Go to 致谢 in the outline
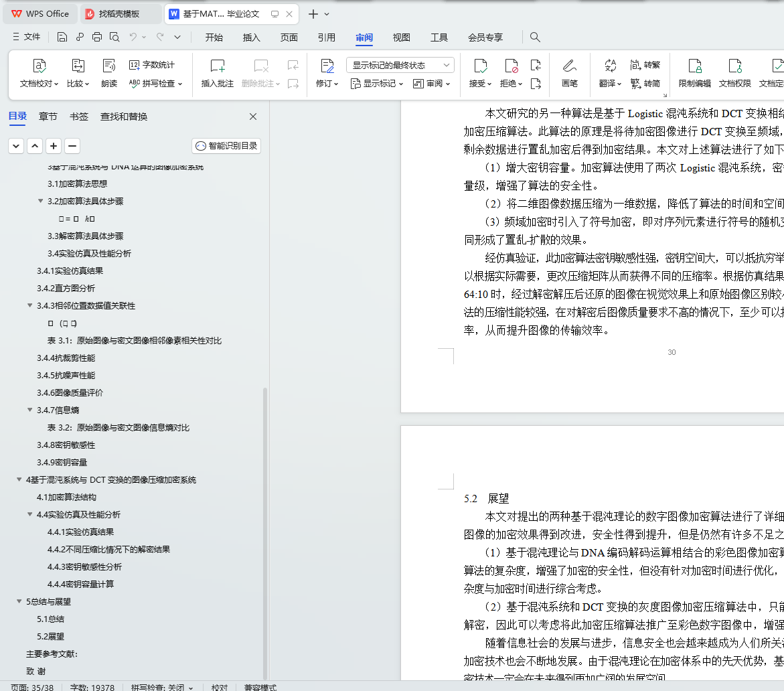 (36, 672)
